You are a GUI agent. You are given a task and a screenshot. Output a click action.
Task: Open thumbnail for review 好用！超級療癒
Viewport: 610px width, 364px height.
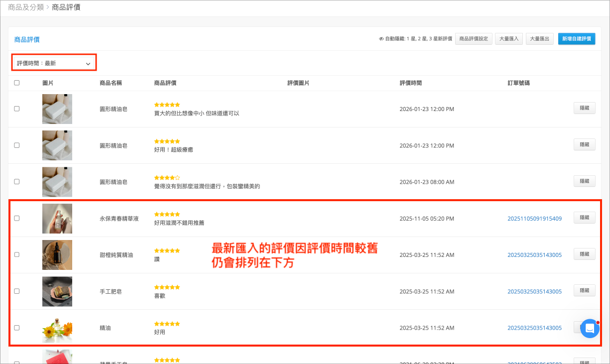coord(57,145)
